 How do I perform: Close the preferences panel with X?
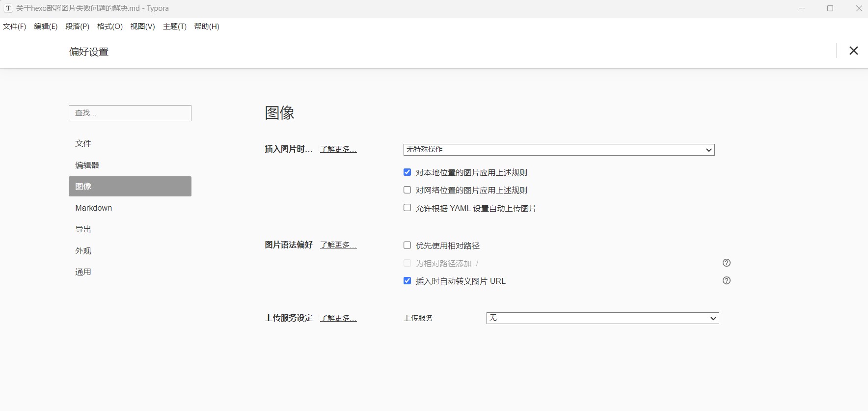[854, 51]
